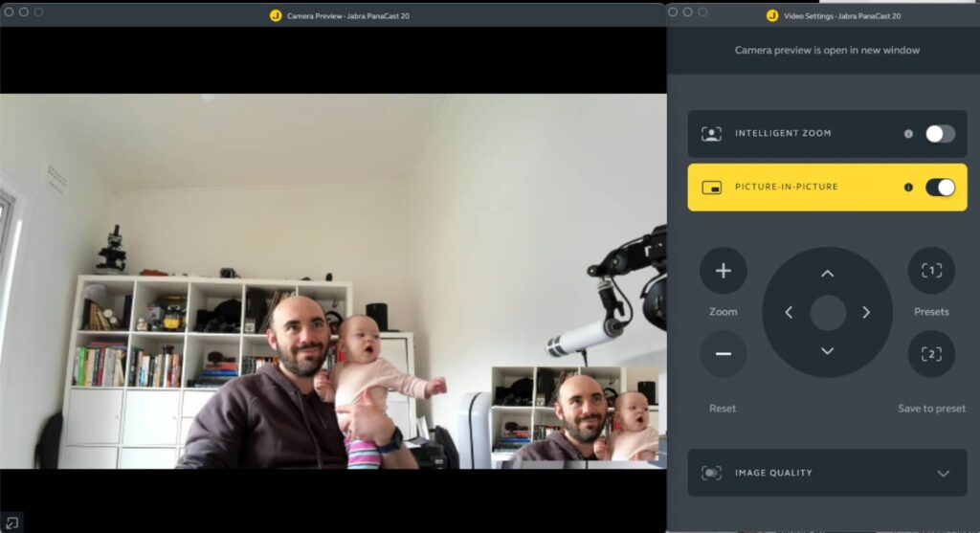Viewport: 980px width, 533px height.
Task: Open Intelligent Zoom info tooltip icon
Action: [x=908, y=134]
